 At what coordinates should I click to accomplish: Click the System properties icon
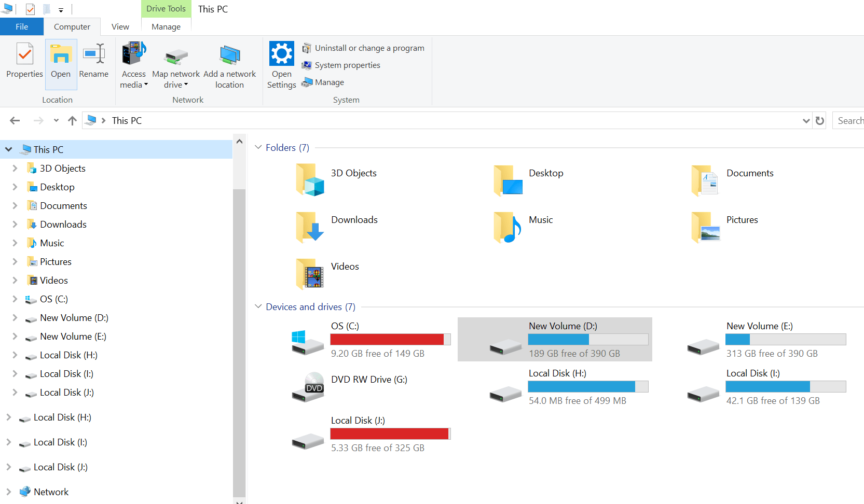tap(307, 65)
